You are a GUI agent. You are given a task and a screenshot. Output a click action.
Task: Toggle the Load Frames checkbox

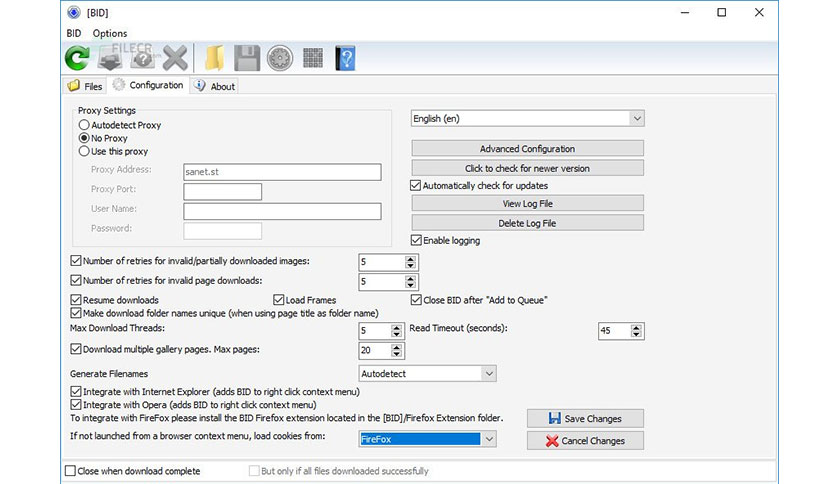[279, 299]
